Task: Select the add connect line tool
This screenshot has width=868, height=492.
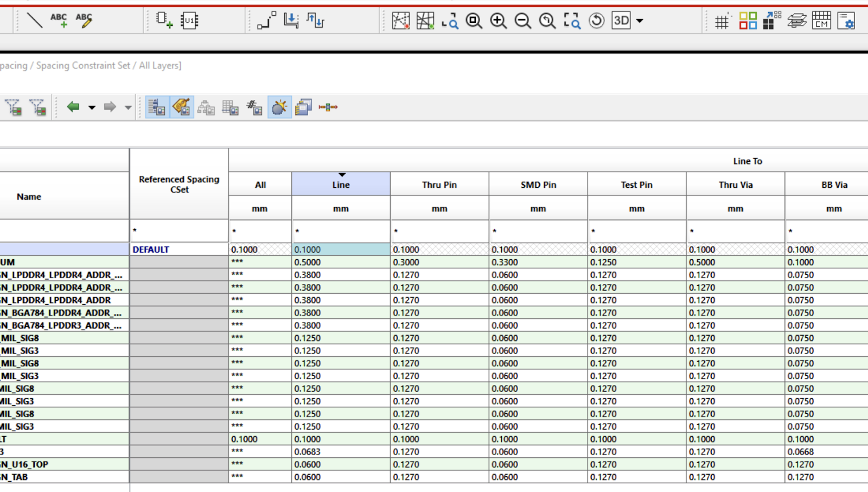Action: [35, 21]
